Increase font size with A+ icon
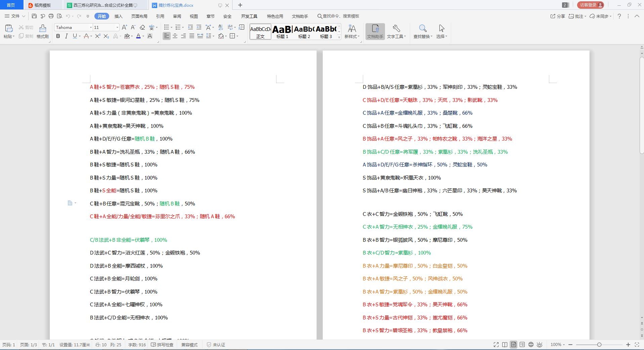644x350 pixels. pos(124,27)
